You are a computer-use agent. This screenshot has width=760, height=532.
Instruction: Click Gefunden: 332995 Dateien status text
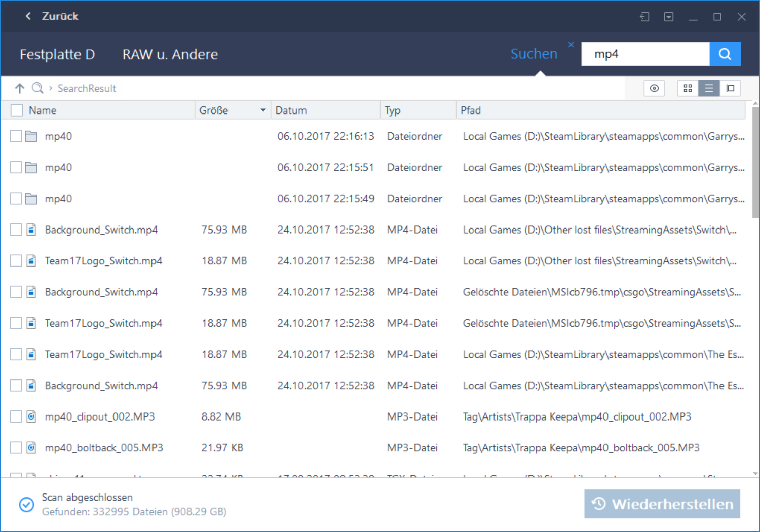134,512
